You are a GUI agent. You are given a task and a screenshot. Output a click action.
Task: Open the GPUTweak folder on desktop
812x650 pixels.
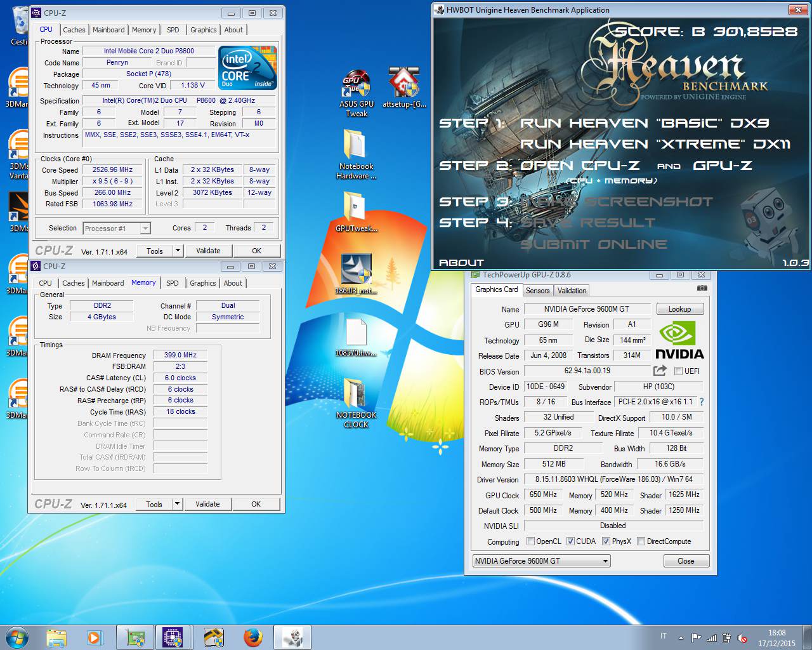(x=356, y=212)
